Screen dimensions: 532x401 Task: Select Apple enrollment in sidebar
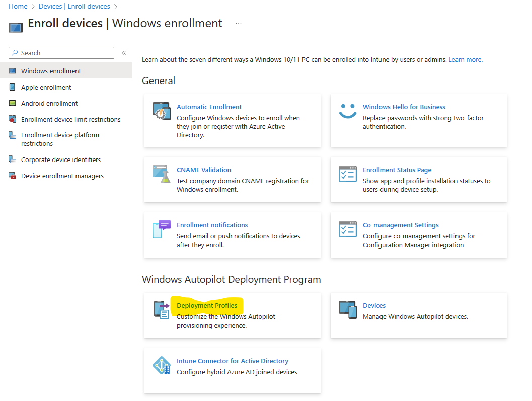[x=66, y=87]
